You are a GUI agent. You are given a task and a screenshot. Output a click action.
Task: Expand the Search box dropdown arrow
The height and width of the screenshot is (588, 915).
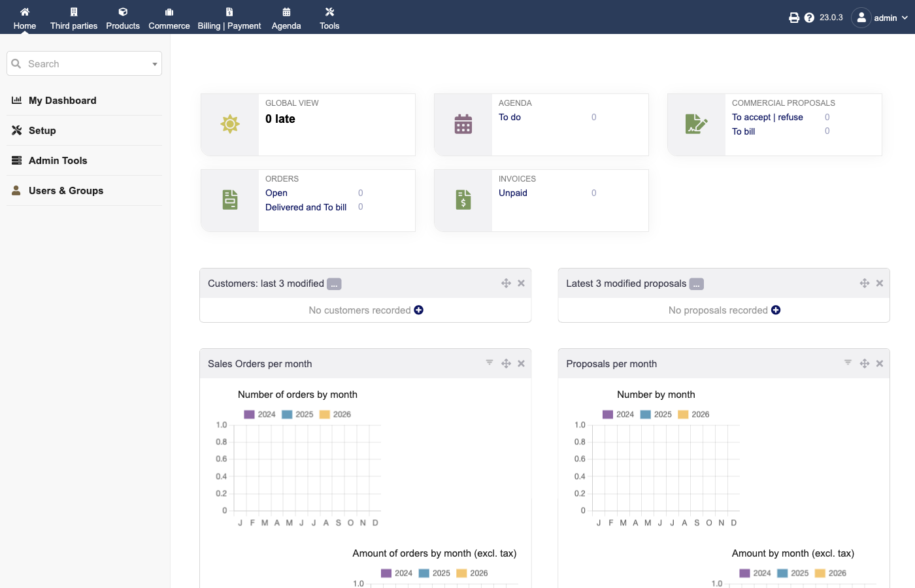[155, 64]
